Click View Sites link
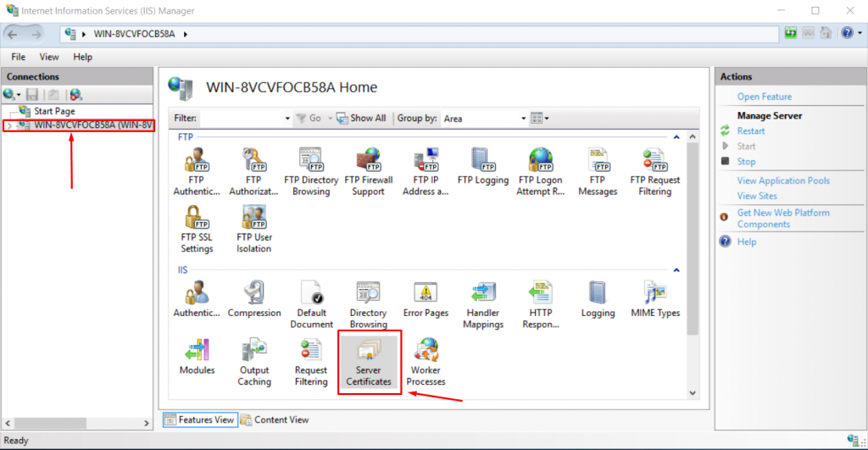 757,196
